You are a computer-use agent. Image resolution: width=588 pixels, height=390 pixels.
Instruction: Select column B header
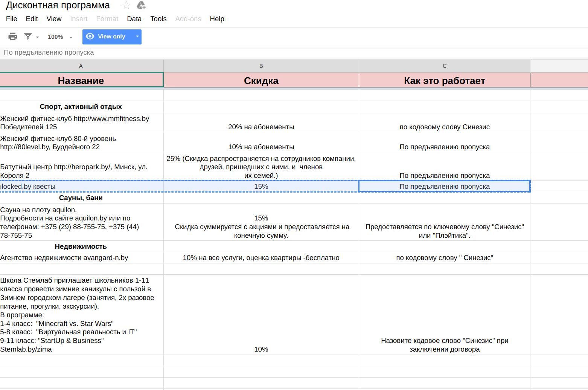tap(261, 66)
